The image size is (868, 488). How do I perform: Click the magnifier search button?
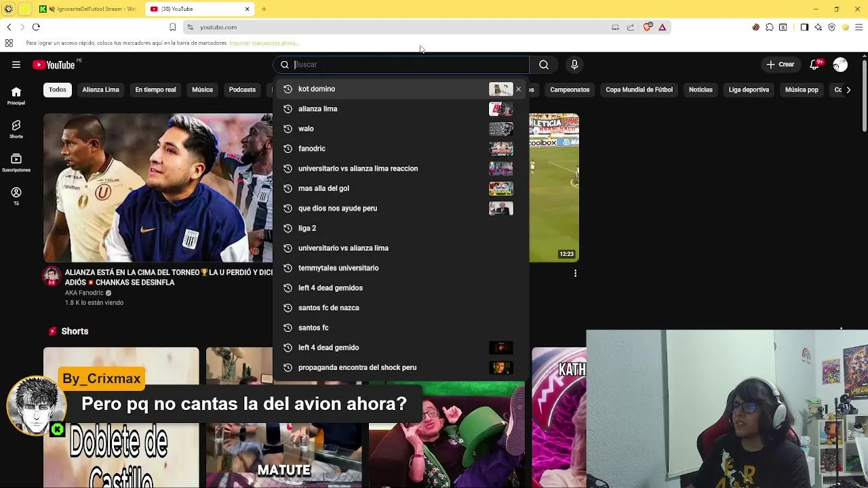[x=544, y=64]
